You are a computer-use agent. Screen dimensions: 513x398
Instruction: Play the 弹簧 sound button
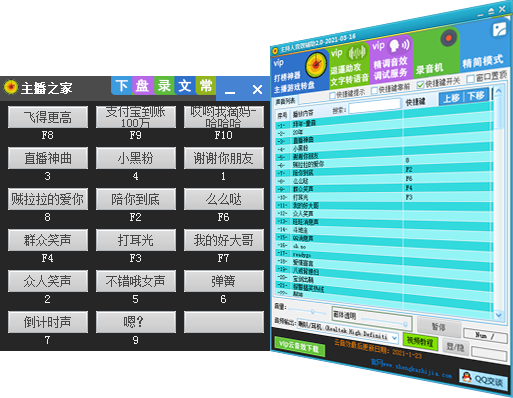(x=224, y=281)
